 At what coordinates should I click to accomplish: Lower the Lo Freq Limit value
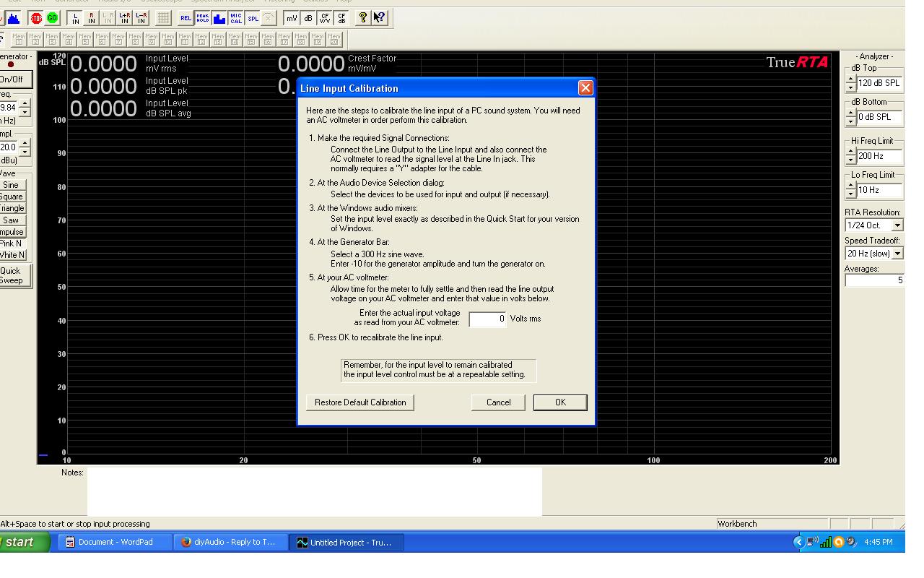tap(850, 194)
